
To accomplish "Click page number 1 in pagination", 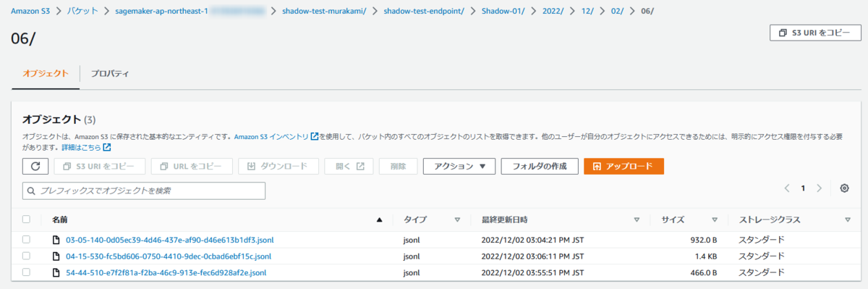I will [803, 188].
